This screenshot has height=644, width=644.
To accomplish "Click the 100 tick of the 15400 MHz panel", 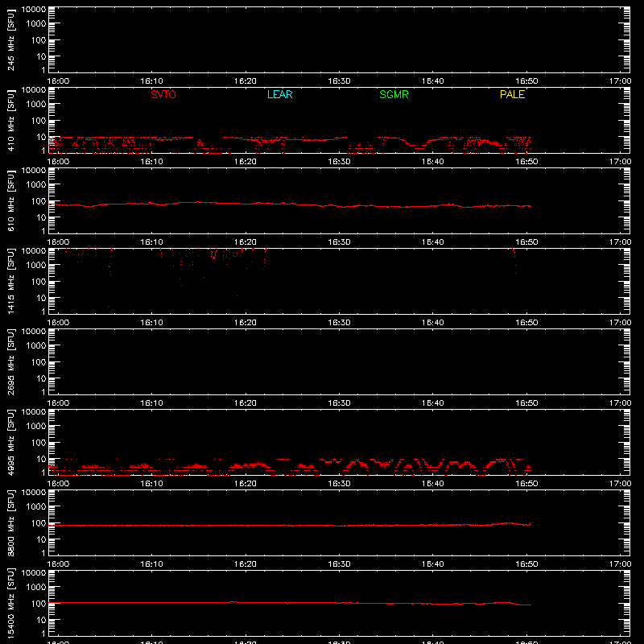I will 39,604.
